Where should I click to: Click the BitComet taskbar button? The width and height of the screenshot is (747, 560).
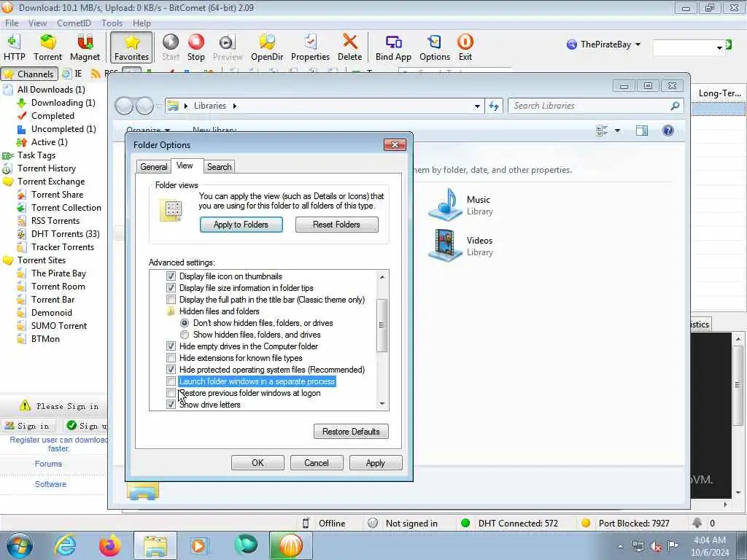tap(290, 545)
